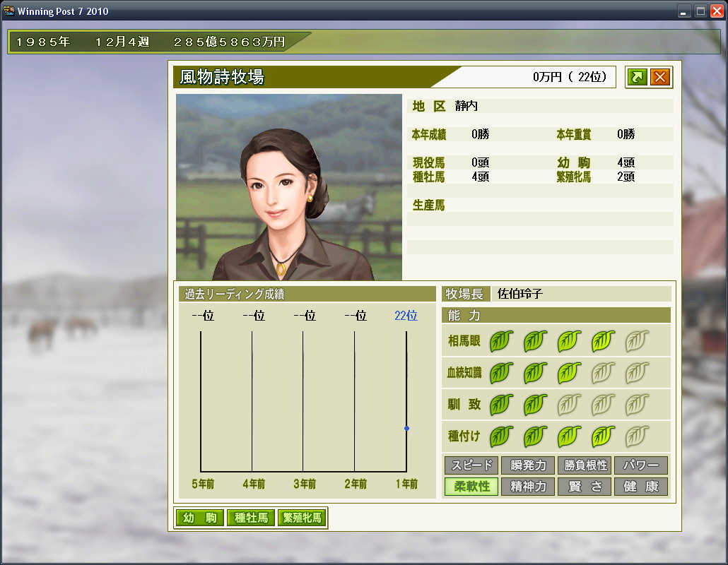Viewport: 728px width, 565px height.
Task: Click the first leaf in 血統知識 row
Action: point(501,373)
